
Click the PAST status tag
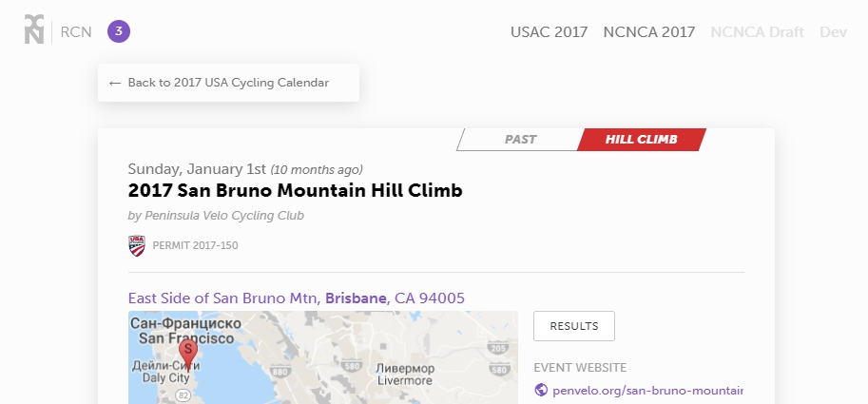coord(520,140)
